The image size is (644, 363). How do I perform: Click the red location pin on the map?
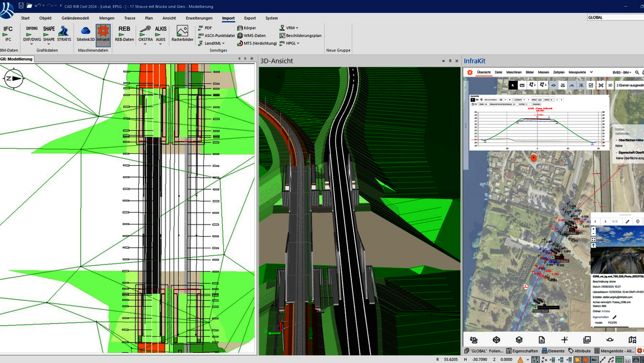533,158
